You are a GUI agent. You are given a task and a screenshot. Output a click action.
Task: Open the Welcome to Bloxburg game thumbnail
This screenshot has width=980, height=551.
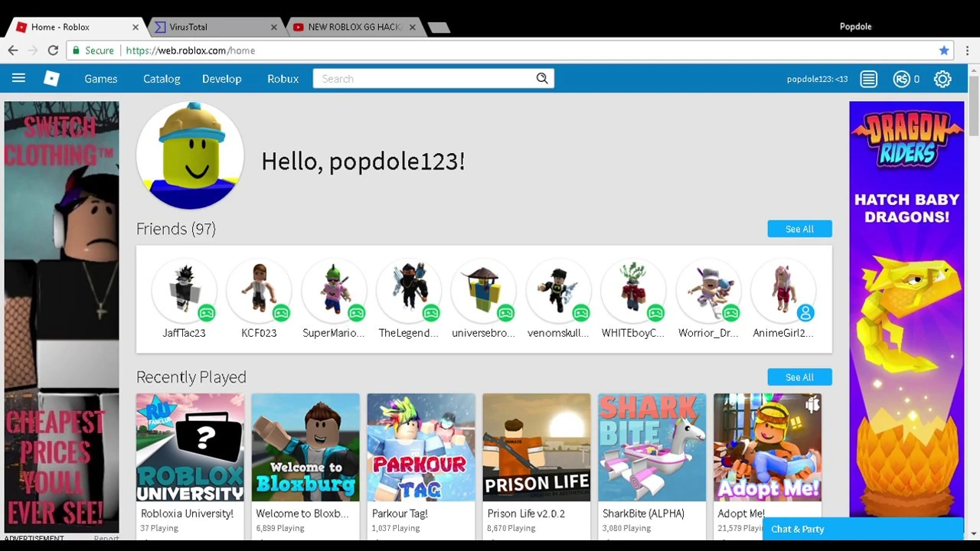point(305,448)
